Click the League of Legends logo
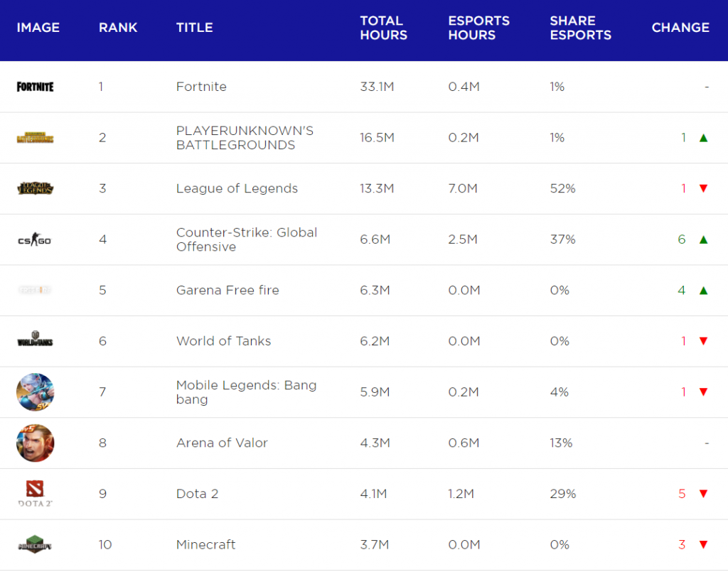The height and width of the screenshot is (572, 728). 35,188
